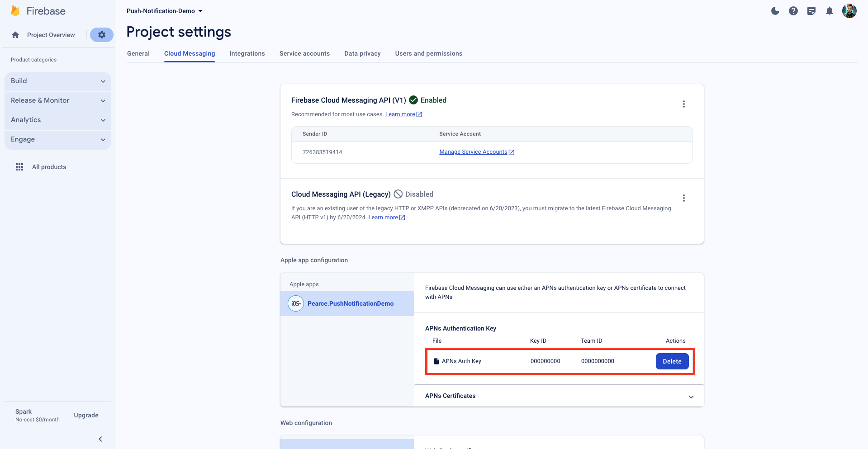Screen dimensions: 868x449
Task: Click Learn more under Firebase Cloud Messaging API (V1)
Action: point(400,114)
